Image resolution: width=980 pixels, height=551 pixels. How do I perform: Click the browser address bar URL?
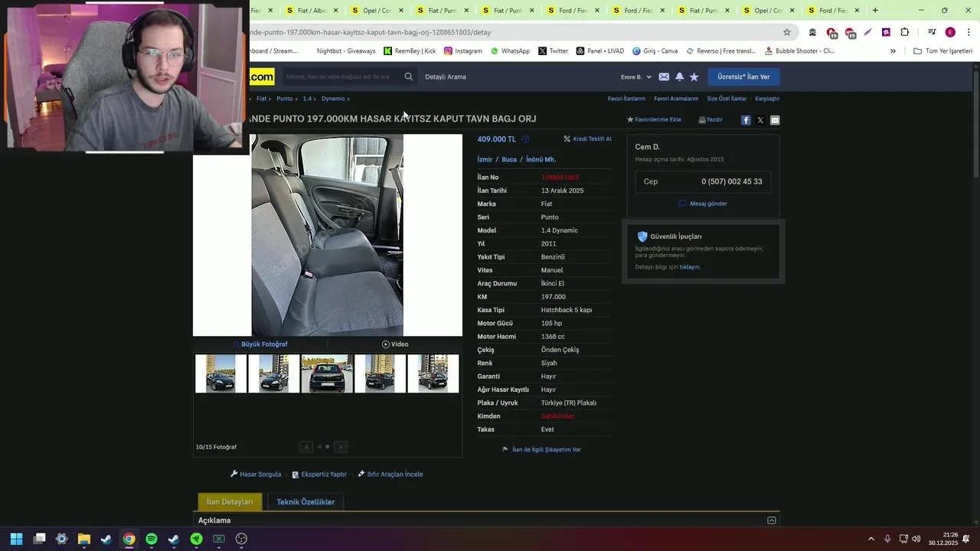click(x=371, y=32)
